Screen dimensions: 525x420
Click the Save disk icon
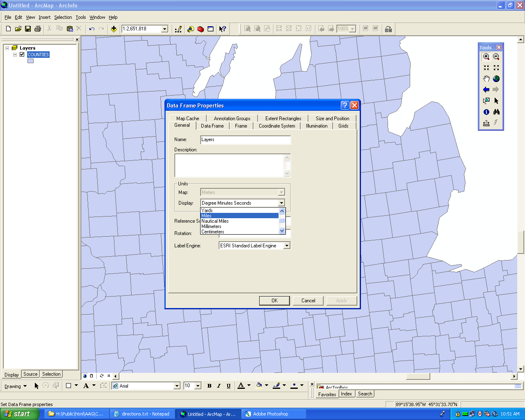[28, 29]
